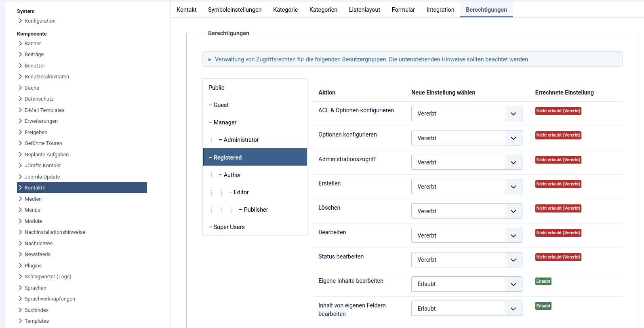Click the chevron icon beside Banner

tap(20, 43)
